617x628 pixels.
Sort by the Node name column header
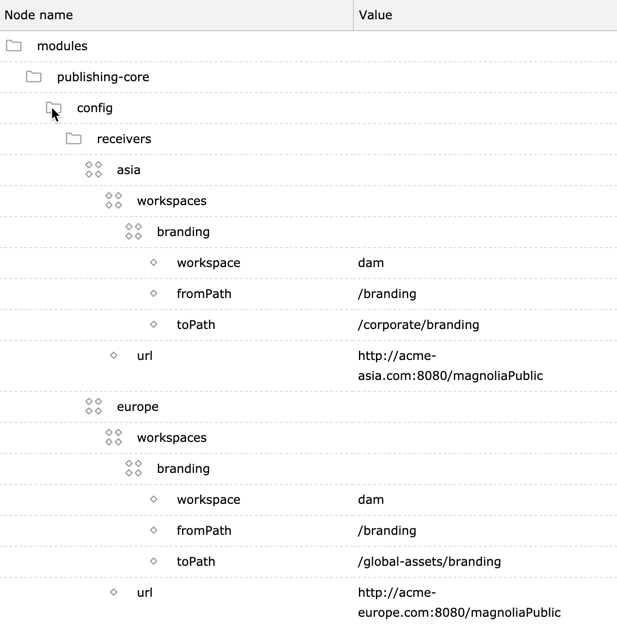click(39, 15)
